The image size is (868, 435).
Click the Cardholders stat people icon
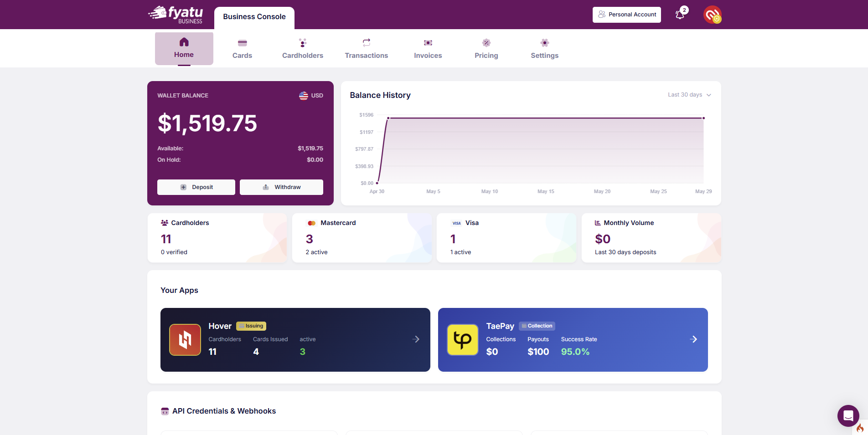(x=165, y=223)
